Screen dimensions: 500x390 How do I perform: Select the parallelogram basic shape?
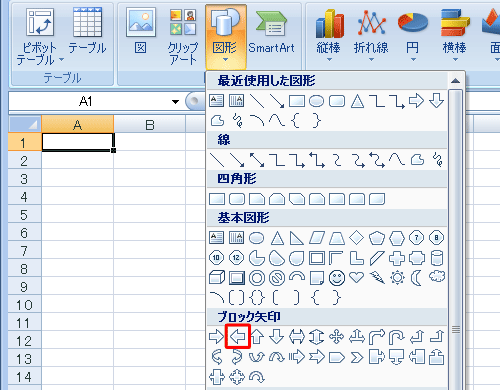coord(317,238)
